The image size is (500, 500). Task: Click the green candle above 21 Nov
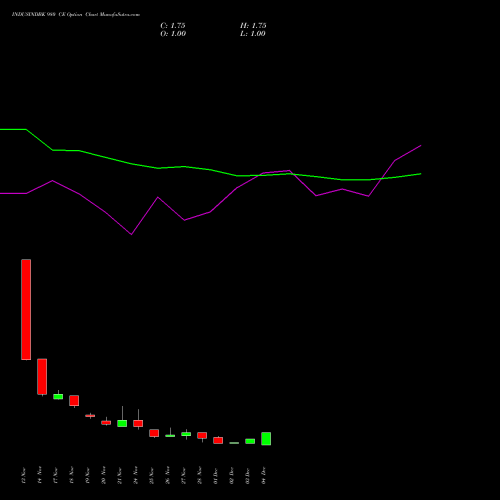(122, 423)
